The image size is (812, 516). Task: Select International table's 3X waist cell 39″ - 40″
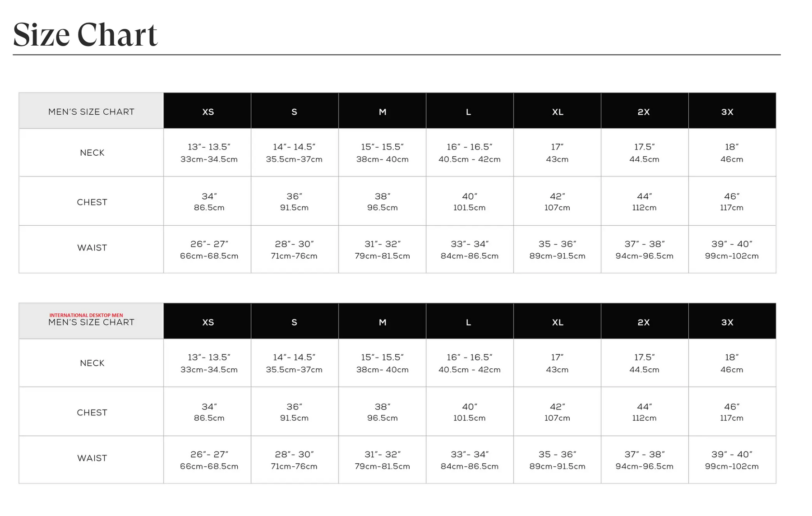(731, 460)
